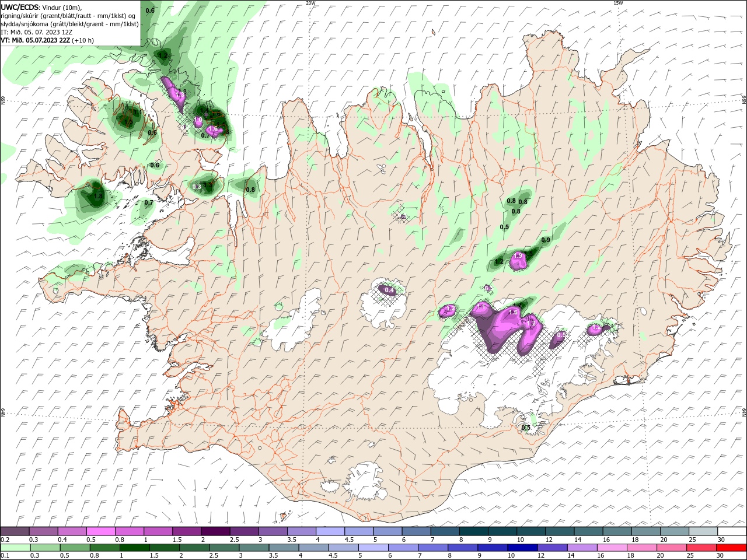Click the dark purple swatch above legend label 0.2
This screenshot has height=560, width=747.
click(x=15, y=531)
